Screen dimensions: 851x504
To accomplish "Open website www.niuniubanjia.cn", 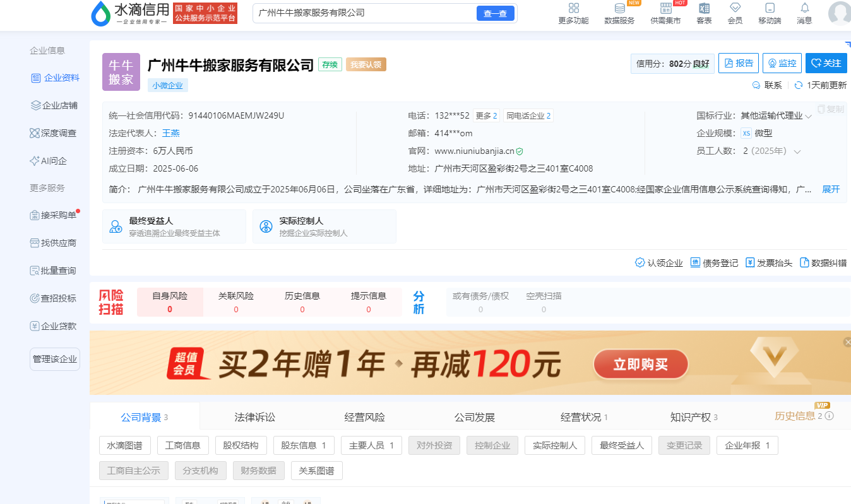I will point(474,151).
